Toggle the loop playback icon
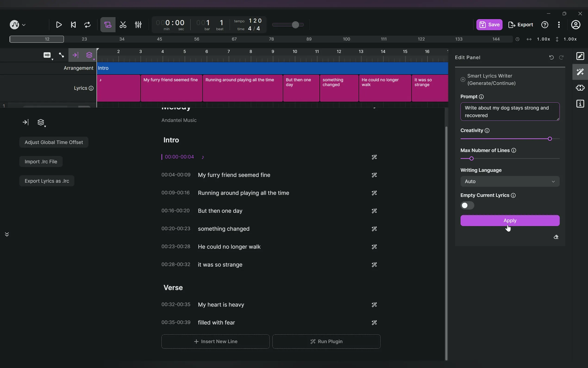Screen dimensions: 588x368 click(x=87, y=25)
